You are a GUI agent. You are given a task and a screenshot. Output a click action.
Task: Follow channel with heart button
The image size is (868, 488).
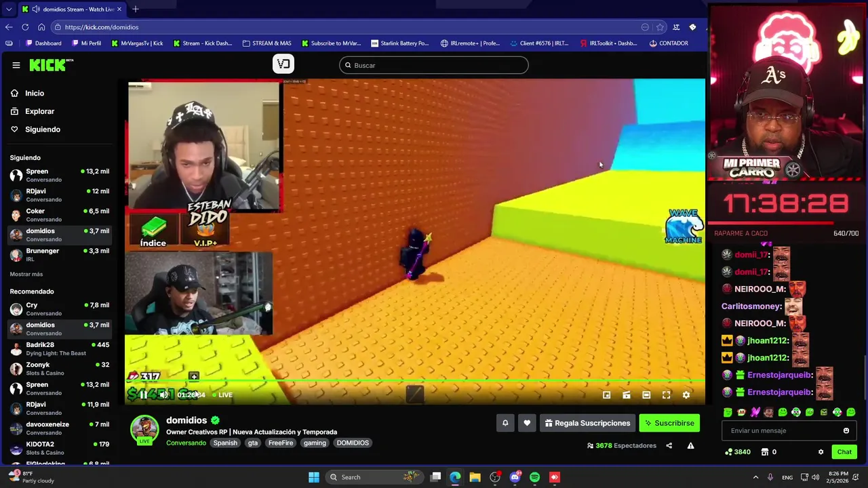pos(527,423)
